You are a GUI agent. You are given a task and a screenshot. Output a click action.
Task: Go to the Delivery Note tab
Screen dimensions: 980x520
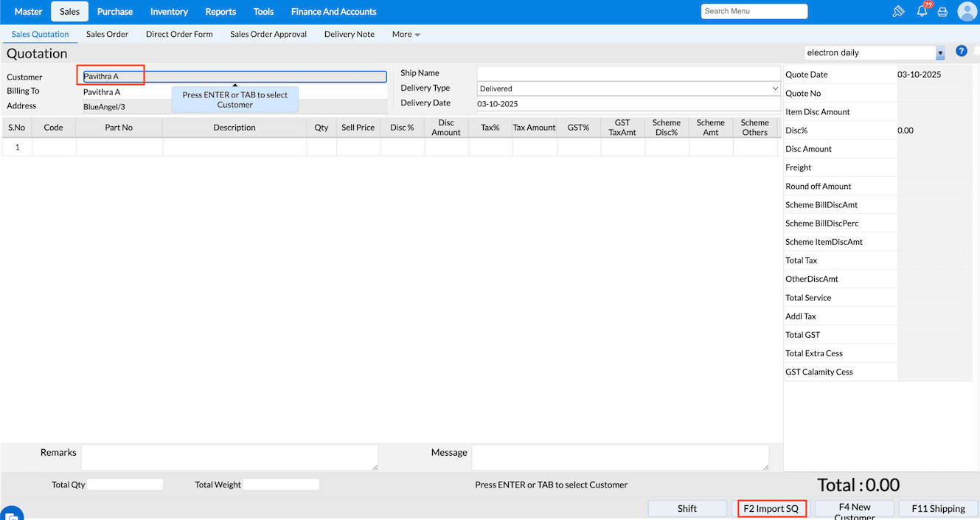click(349, 34)
